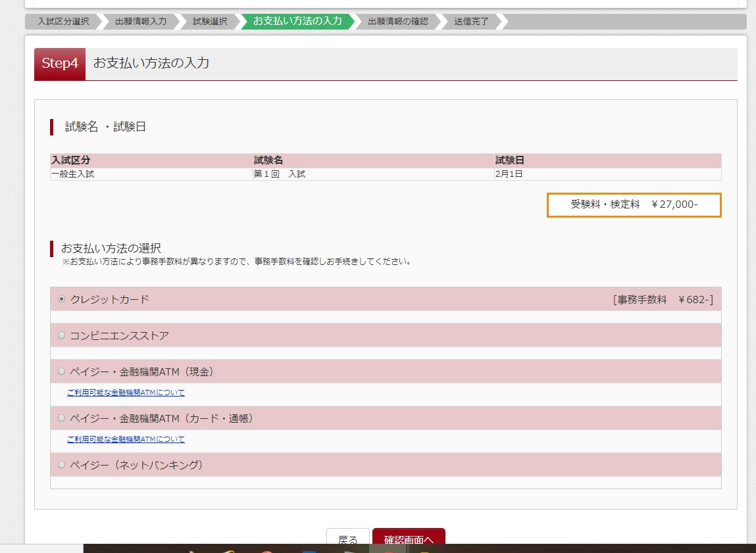Viewport: 756px width, 553px height.
Task: Click the 第1回 入試 table cell
Action: [374, 174]
